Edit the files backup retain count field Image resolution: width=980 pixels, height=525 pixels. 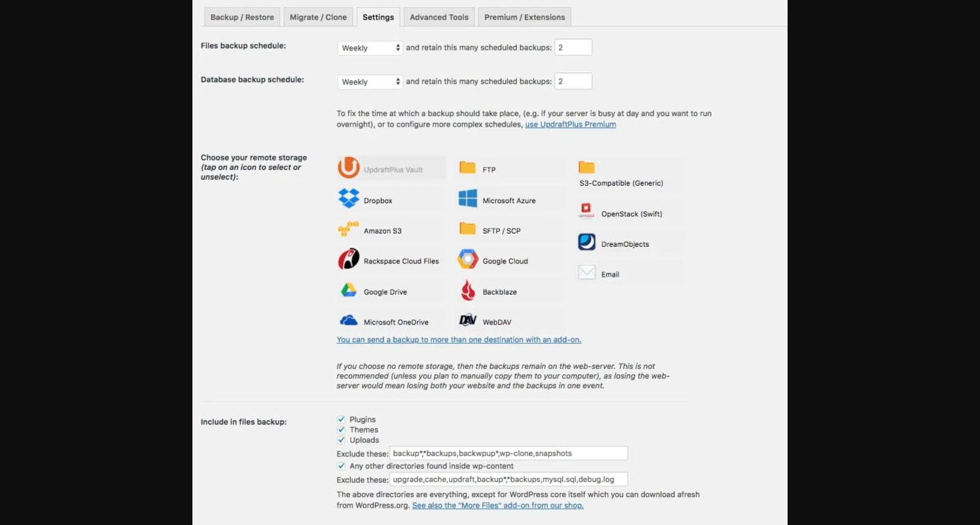tap(573, 47)
